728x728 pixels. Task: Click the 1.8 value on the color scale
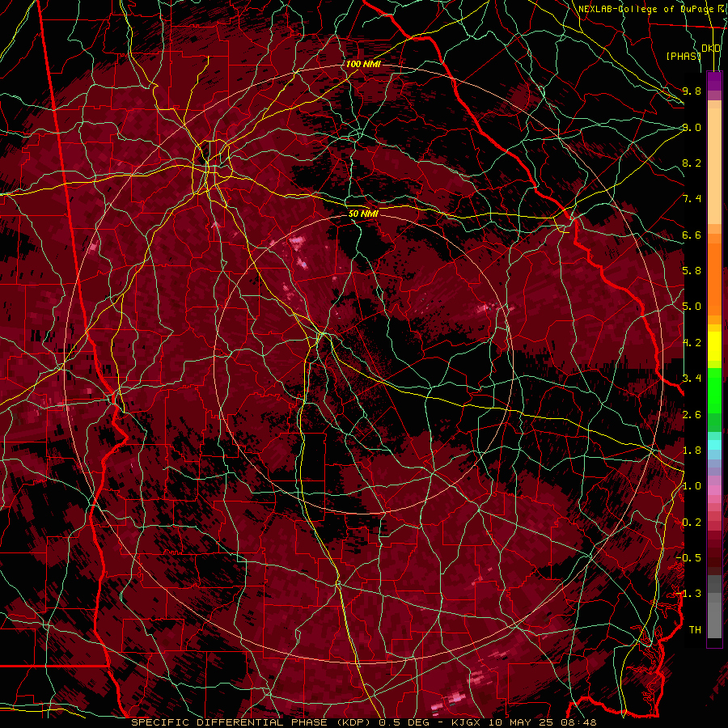click(x=692, y=451)
